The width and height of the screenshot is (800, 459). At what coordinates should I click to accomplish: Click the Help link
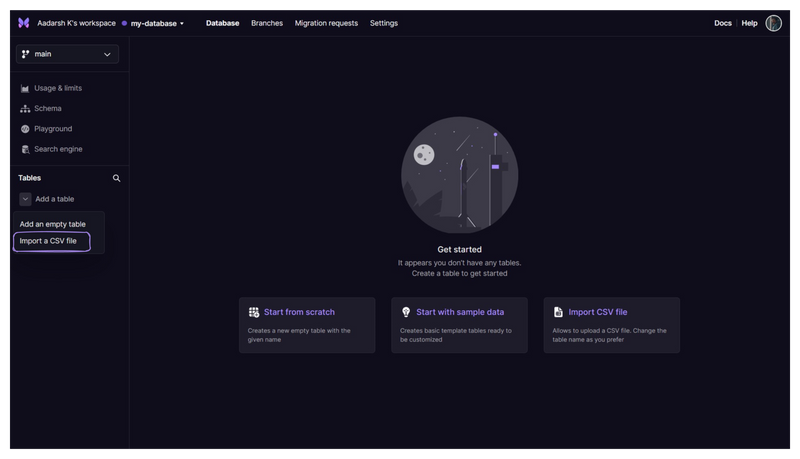[749, 23]
